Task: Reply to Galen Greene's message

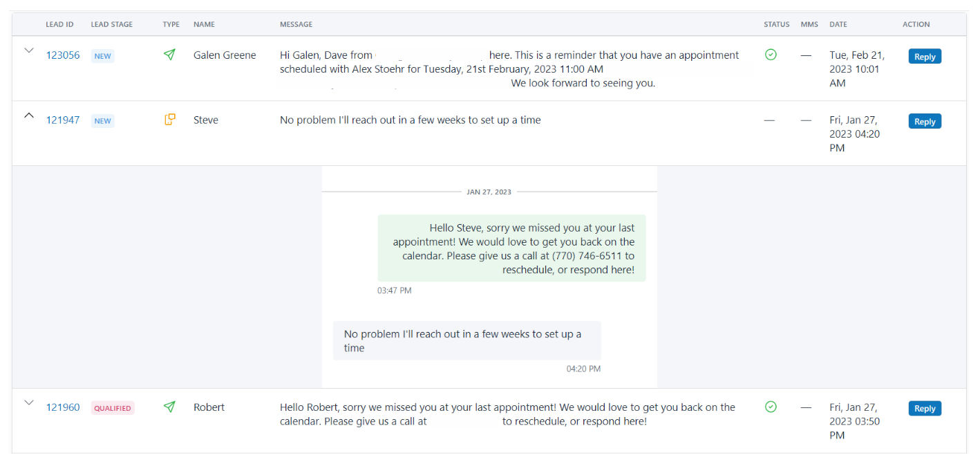Action: [x=925, y=57]
